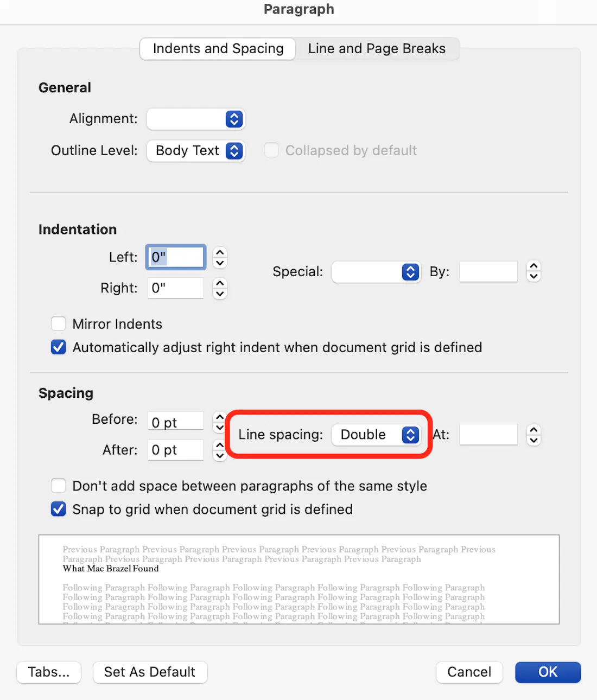Cancel the Paragraph dialog

click(x=469, y=672)
